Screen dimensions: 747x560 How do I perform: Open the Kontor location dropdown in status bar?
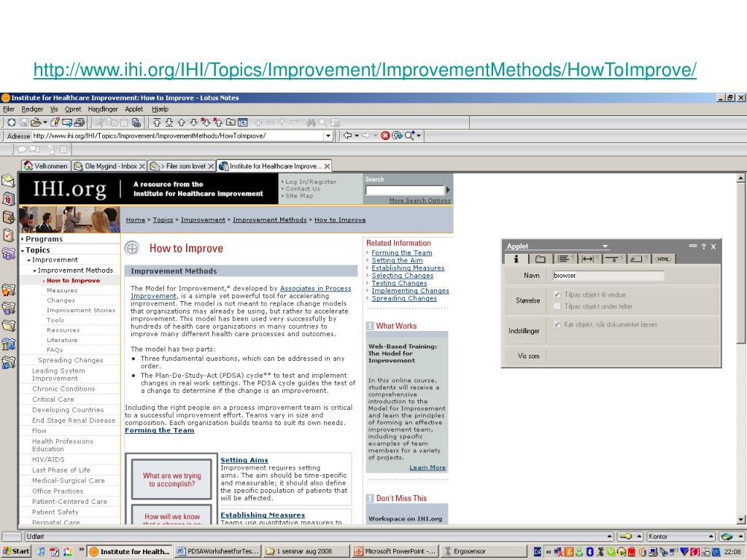[x=681, y=536]
